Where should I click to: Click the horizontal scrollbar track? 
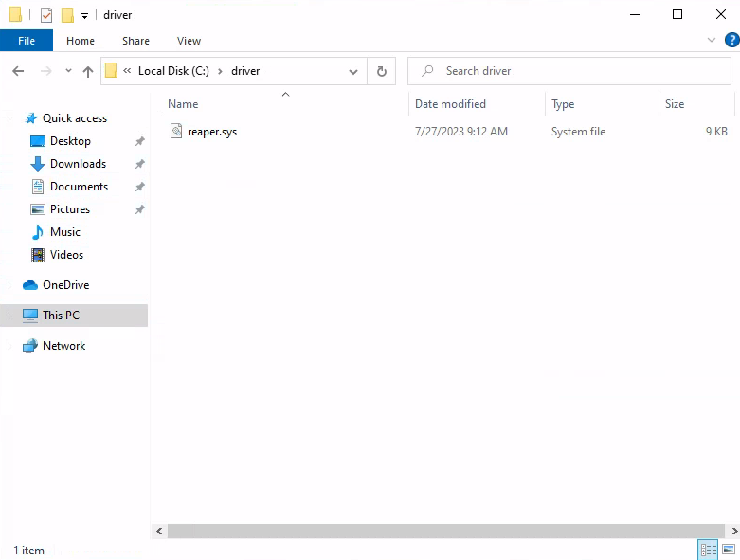point(446,531)
